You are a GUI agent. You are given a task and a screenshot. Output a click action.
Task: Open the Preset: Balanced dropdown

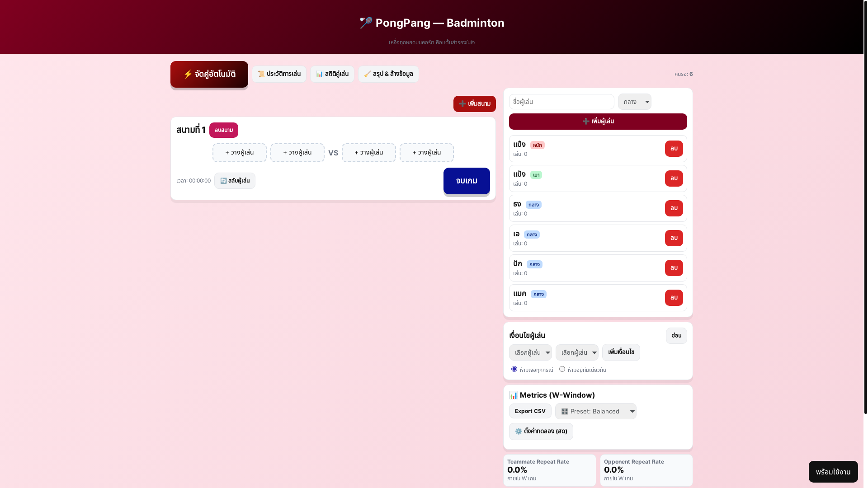(595, 411)
